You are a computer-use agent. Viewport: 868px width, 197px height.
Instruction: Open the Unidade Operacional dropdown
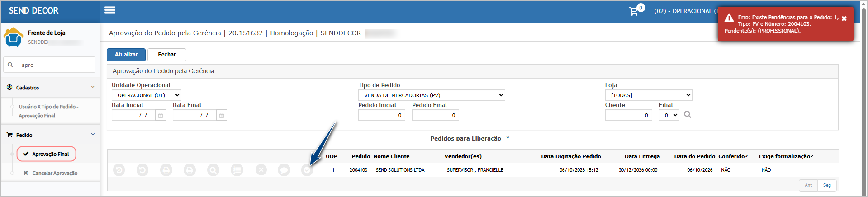tap(147, 95)
